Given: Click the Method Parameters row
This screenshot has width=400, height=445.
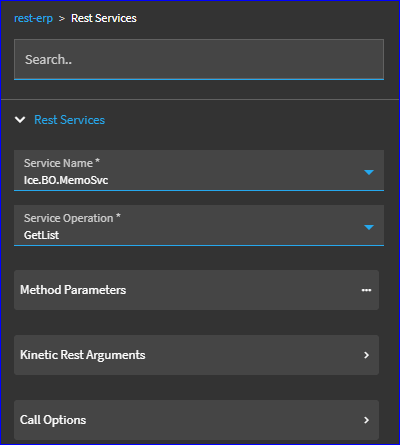Looking at the screenshot, I should click(x=196, y=290).
